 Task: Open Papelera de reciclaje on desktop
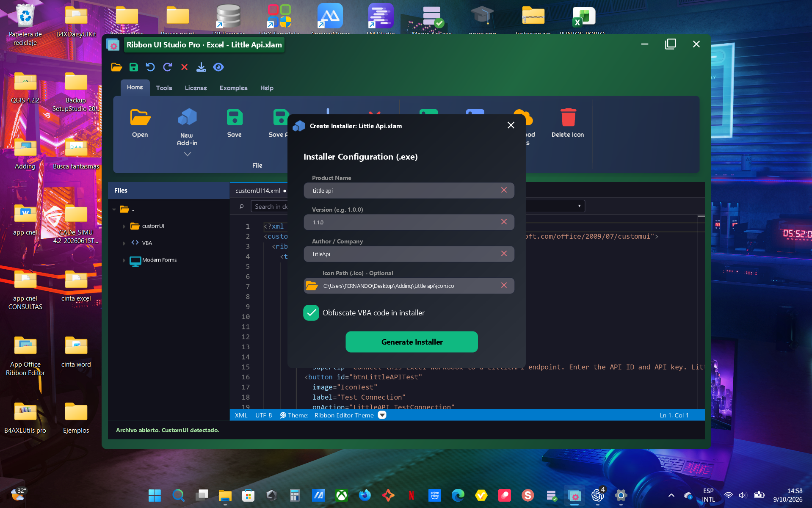[x=25, y=25]
